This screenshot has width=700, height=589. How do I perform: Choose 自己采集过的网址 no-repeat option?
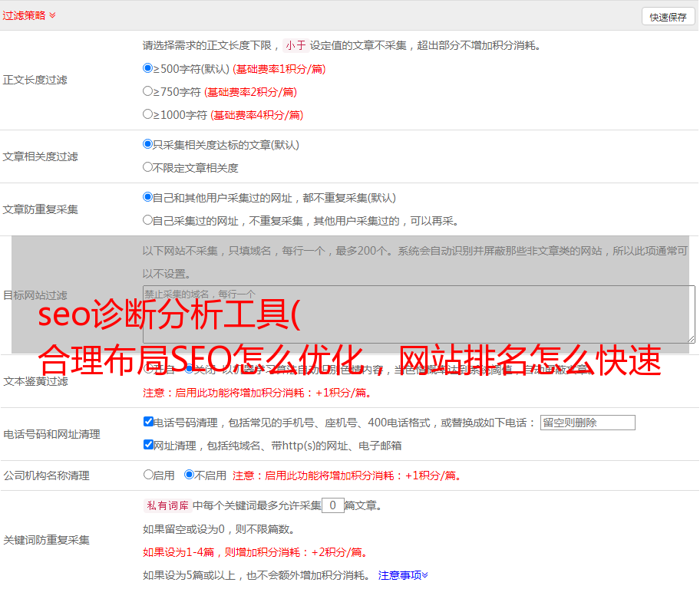click(x=148, y=220)
